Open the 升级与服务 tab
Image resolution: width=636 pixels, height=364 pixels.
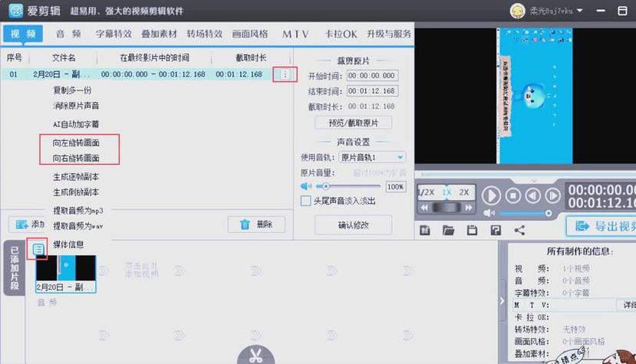tap(389, 34)
